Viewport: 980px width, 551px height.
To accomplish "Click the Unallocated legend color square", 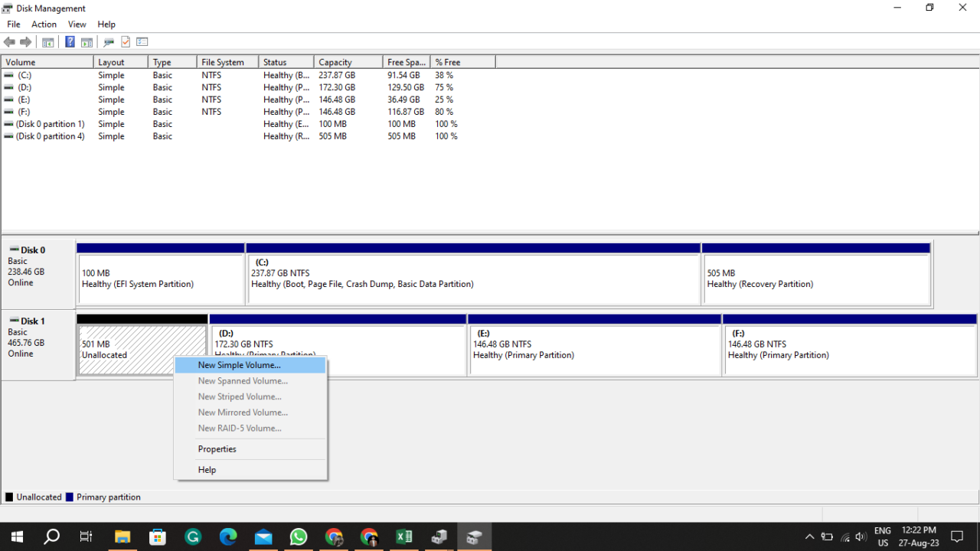I will (7, 497).
